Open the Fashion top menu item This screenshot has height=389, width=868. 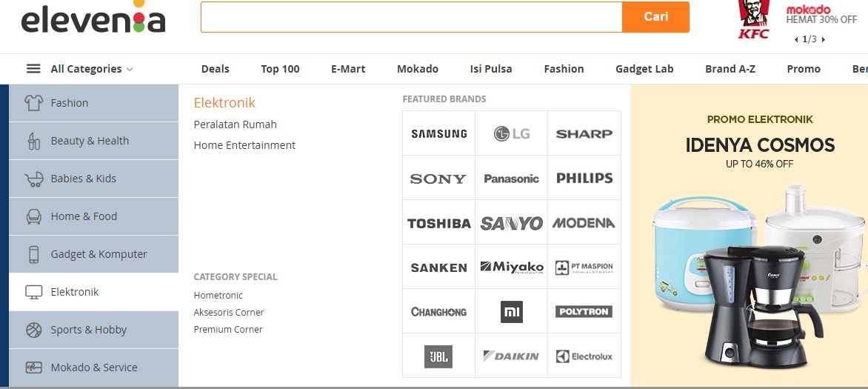click(x=564, y=69)
